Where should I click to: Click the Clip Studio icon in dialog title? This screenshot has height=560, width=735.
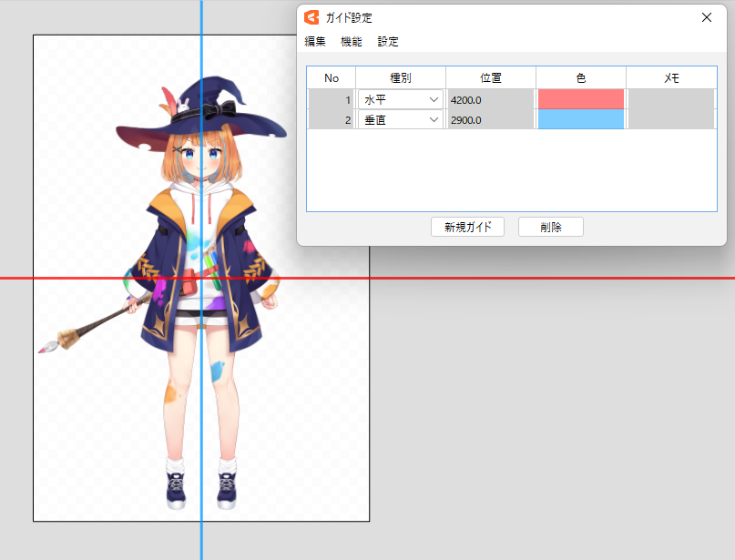click(x=311, y=17)
